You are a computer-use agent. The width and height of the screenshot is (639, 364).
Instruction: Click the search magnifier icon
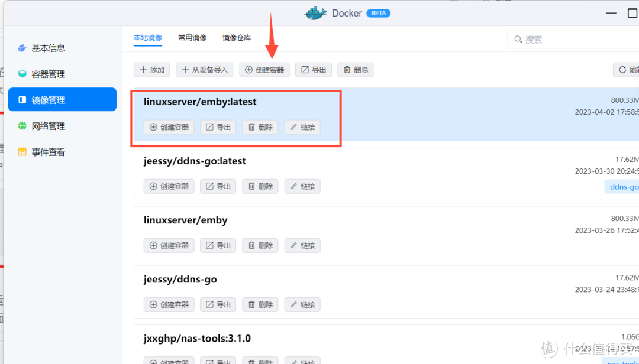(x=517, y=40)
